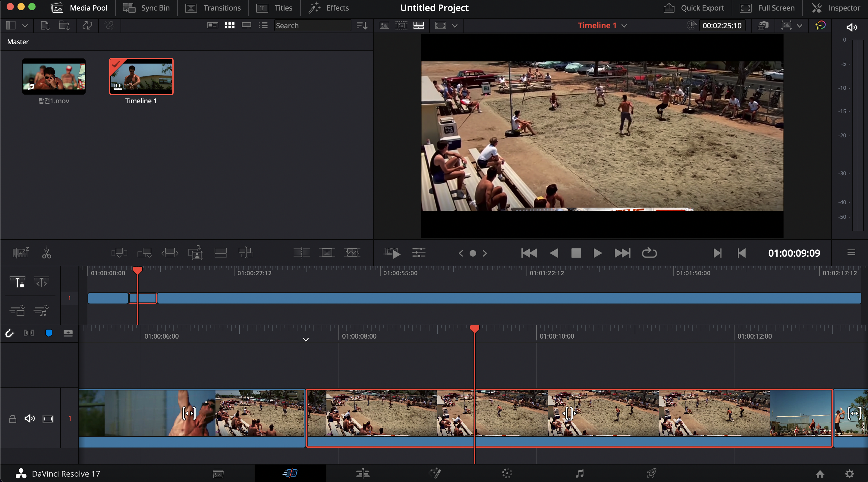Click the Sync Clips icon
This screenshot has height=482, width=868.
coord(87,26)
